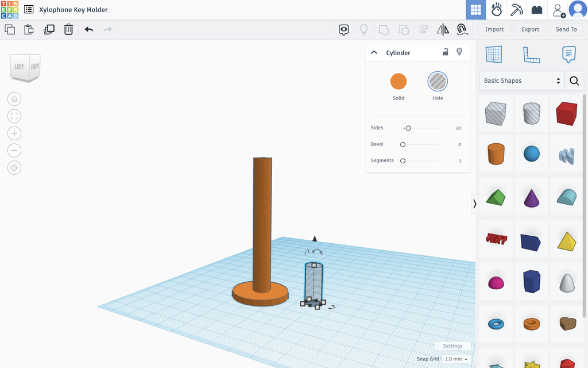This screenshot has height=368, width=588.
Task: Toggle lock editing on the Cylinder
Action: 446,52
